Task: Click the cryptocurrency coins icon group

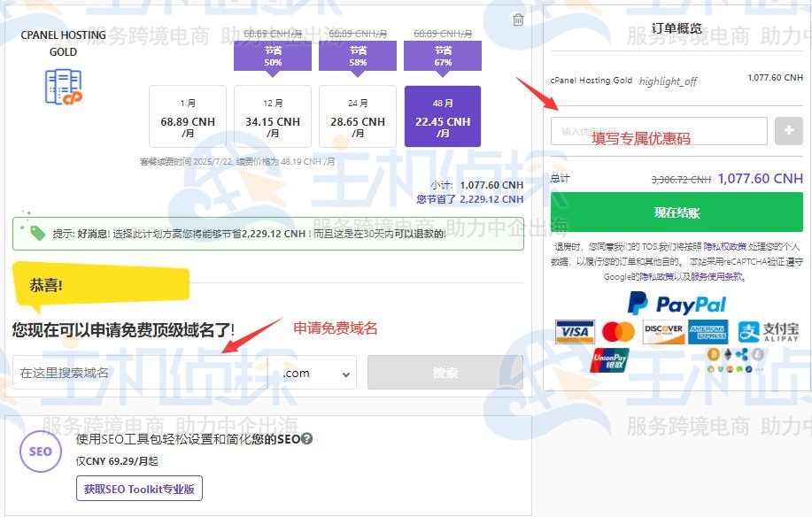Action: (735, 360)
